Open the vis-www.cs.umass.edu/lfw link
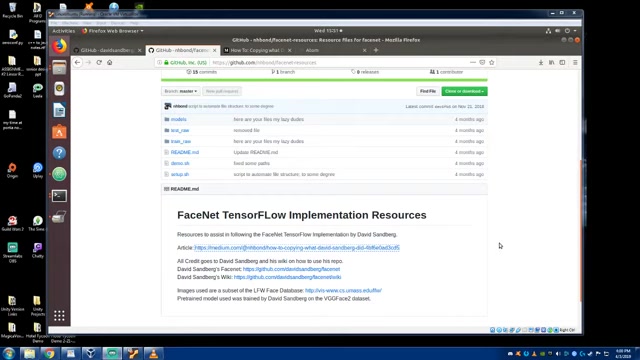The image size is (640, 360). pos(343,291)
